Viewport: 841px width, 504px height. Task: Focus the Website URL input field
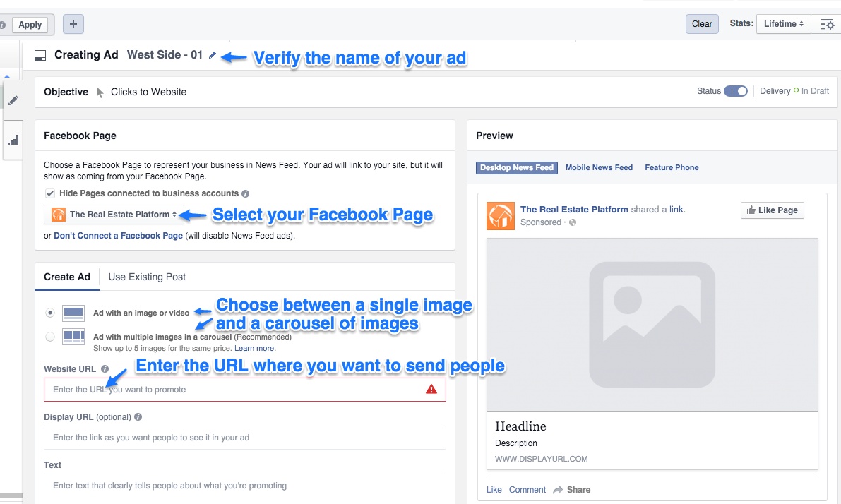click(x=244, y=390)
